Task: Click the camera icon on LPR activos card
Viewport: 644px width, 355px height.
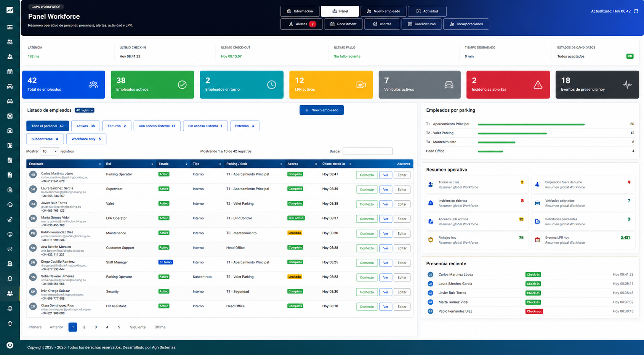Action: [x=361, y=85]
